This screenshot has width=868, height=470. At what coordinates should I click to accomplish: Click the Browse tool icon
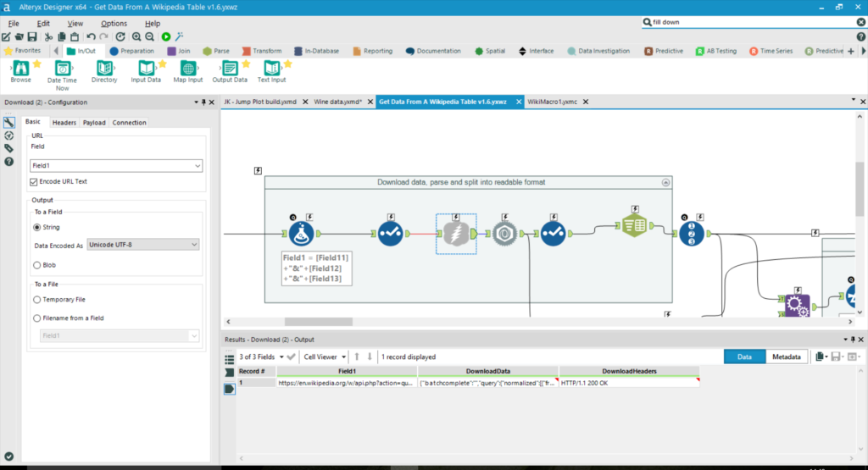click(20, 69)
